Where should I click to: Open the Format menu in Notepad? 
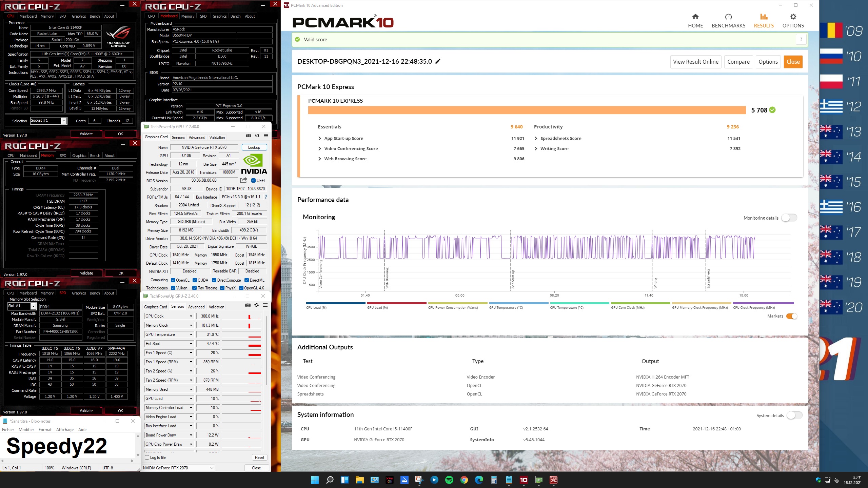click(45, 429)
